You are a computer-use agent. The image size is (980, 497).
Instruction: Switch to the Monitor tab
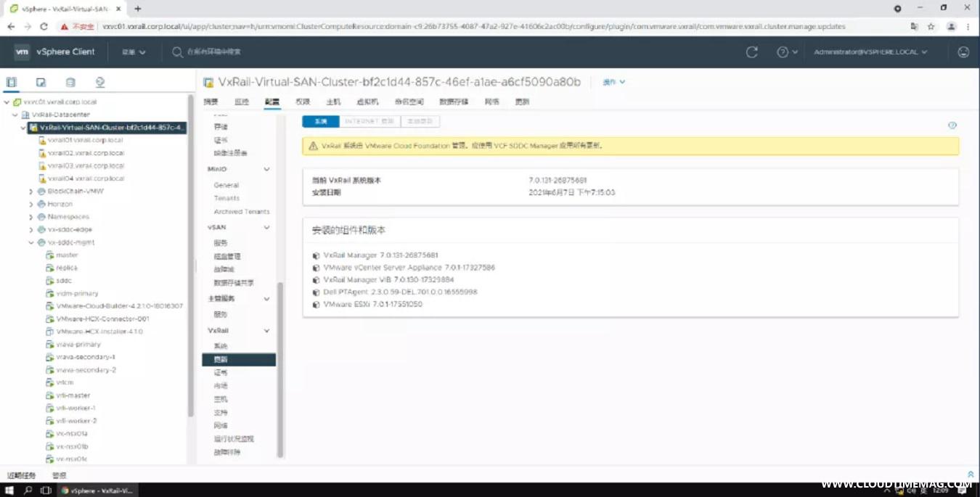pyautogui.click(x=242, y=102)
